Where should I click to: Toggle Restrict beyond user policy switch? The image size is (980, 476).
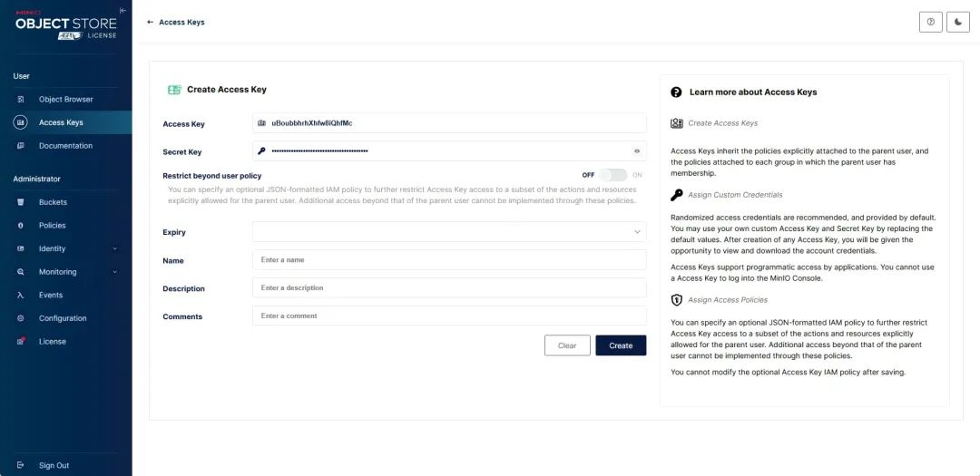point(612,176)
